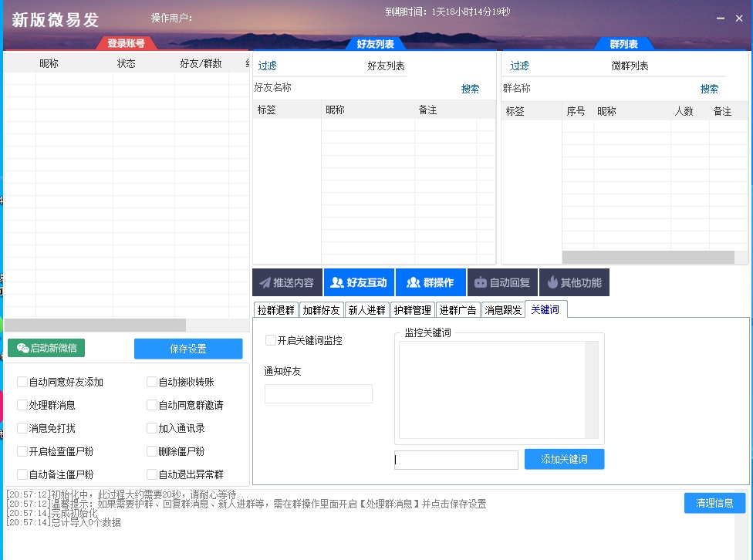This screenshot has height=560, width=753.
Task: Select the 消息跟发 tab
Action: (x=503, y=310)
